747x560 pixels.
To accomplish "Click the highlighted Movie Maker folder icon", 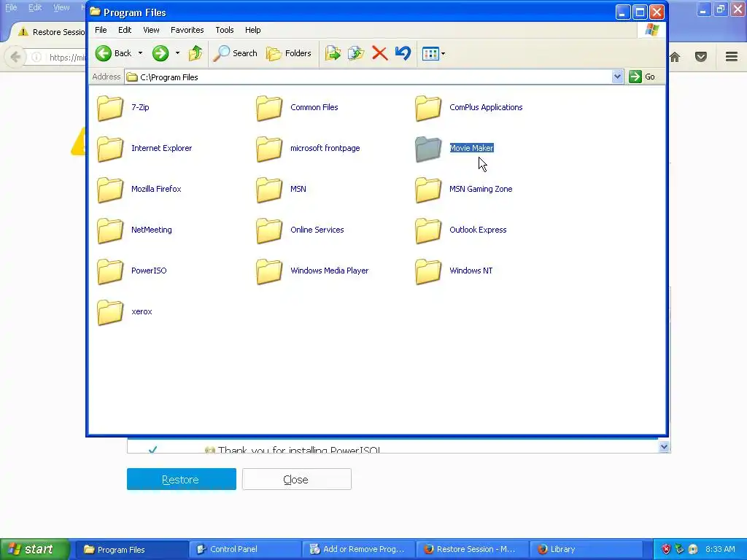I will pyautogui.click(x=428, y=149).
